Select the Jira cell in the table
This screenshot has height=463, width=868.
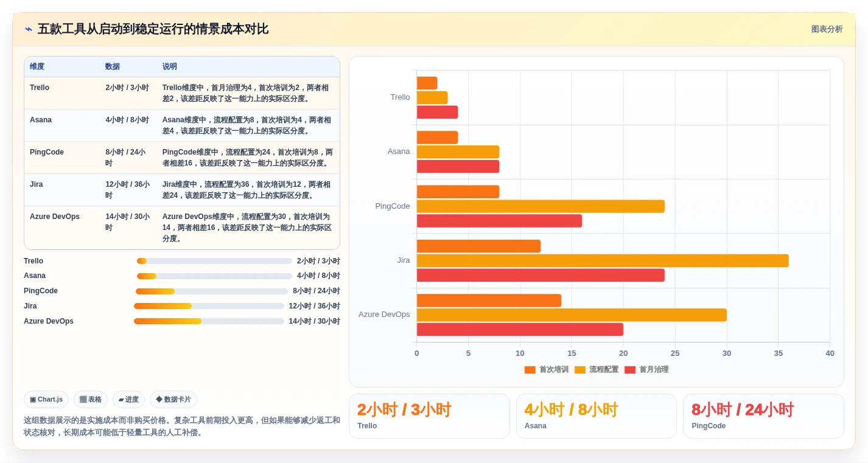[62, 190]
